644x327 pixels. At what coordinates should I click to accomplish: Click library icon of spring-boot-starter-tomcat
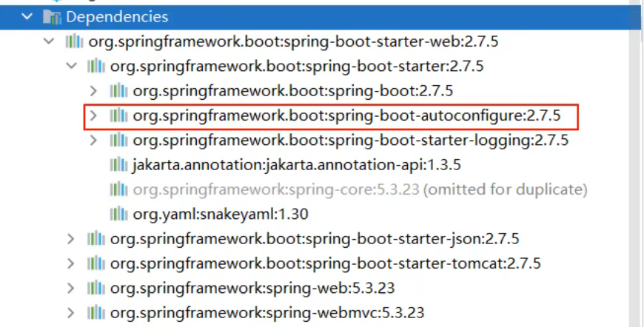coord(96,263)
